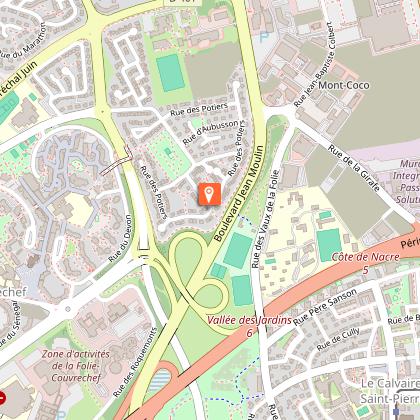Click the Rue de la Girafe label
420x420 pixels.
tap(354, 168)
